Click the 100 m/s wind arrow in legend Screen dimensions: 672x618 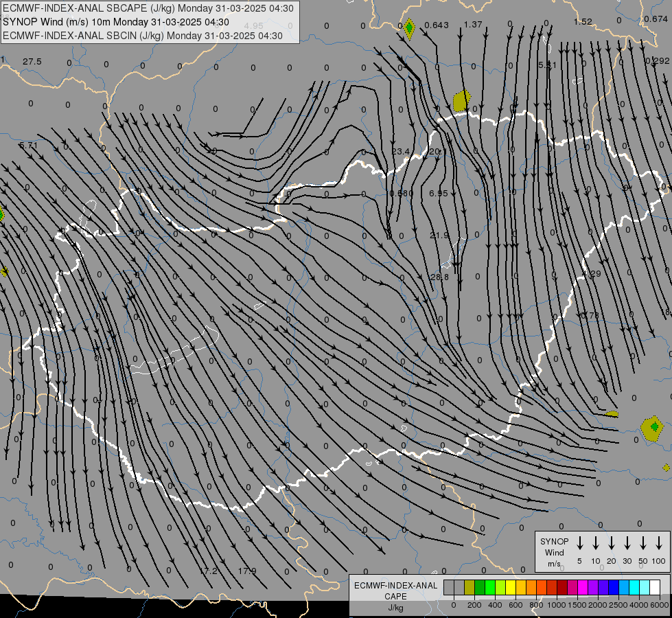pyautogui.click(x=659, y=543)
